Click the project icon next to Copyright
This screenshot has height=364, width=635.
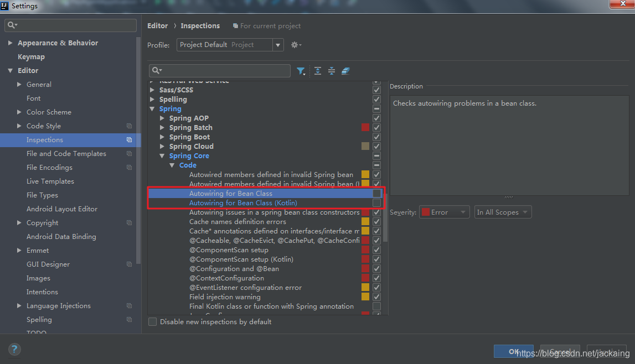[129, 223]
